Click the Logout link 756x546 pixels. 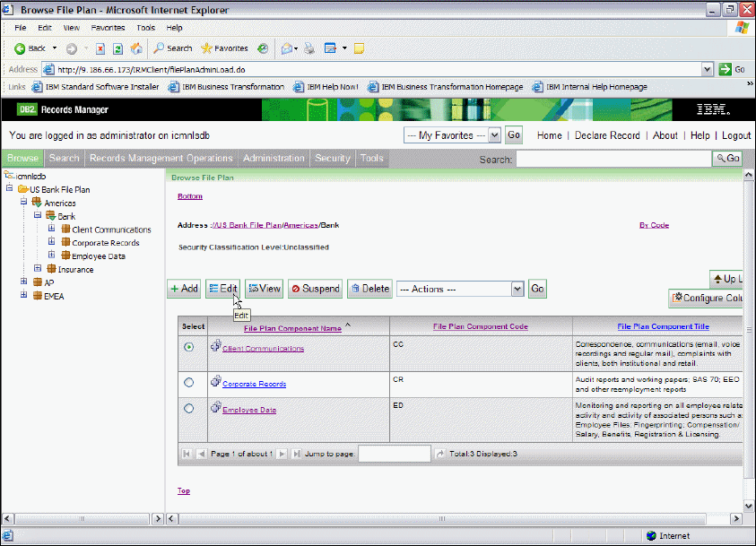point(736,135)
